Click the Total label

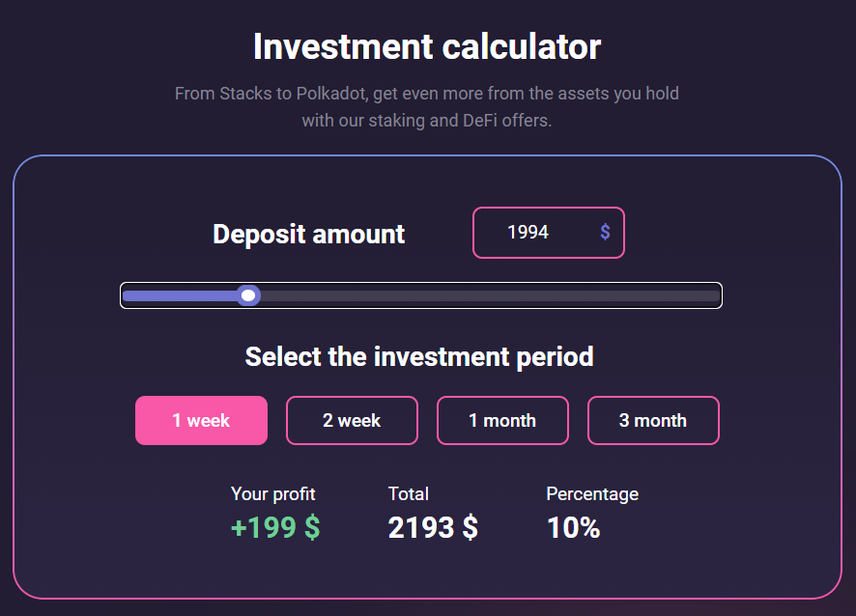pos(408,493)
